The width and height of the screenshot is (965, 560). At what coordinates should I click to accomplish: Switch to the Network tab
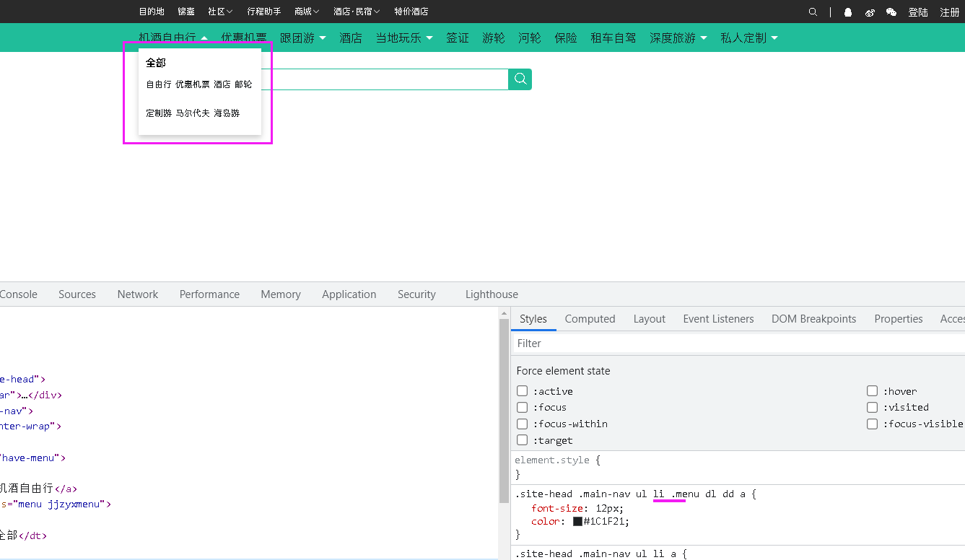pyautogui.click(x=138, y=294)
